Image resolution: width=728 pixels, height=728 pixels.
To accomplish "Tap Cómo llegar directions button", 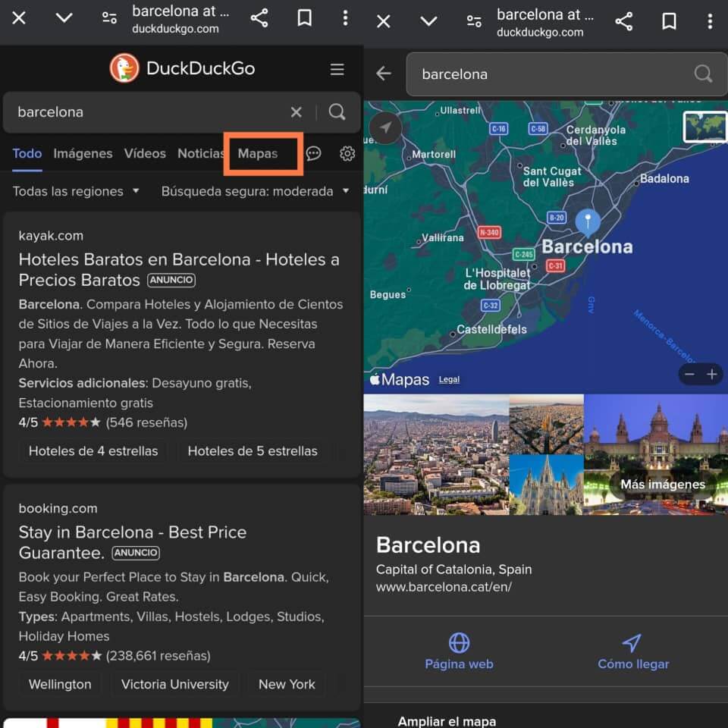I will (633, 652).
